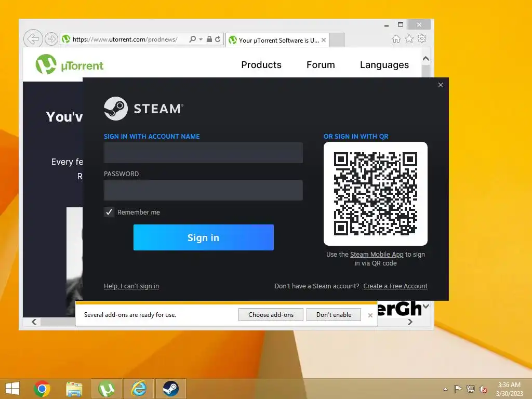
Task: Switch to Internet Explorer in the taskbar
Action: coord(138,389)
